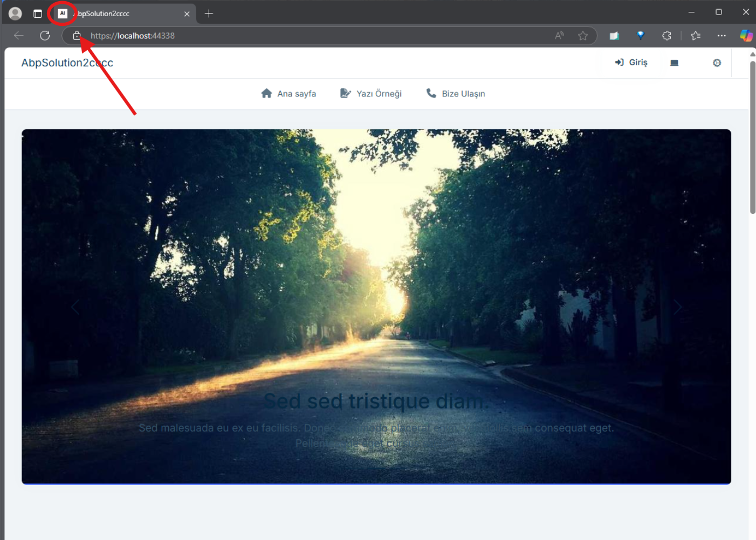Click the lock icon in address bar
Screen dimensions: 756x540
[x=77, y=36]
